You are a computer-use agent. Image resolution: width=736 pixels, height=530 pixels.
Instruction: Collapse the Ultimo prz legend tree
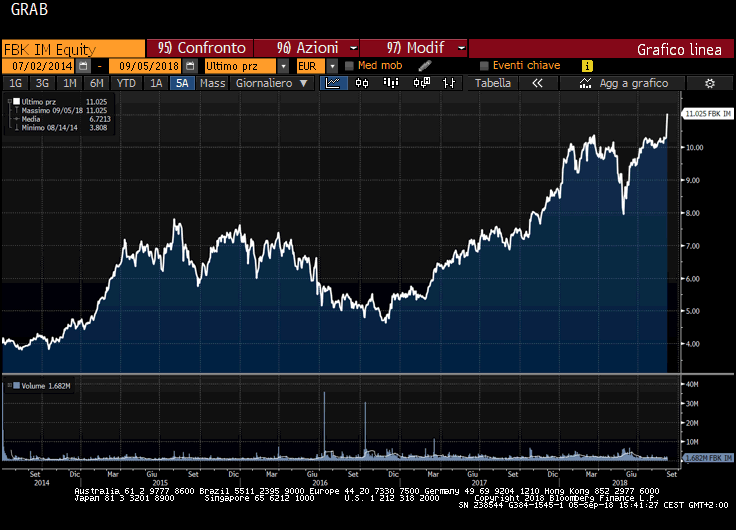pos(11,102)
